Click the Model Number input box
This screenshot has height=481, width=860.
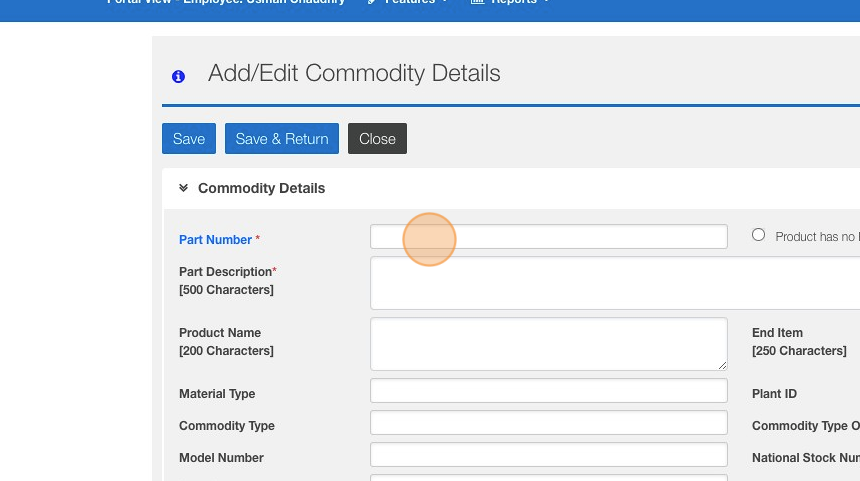point(548,455)
